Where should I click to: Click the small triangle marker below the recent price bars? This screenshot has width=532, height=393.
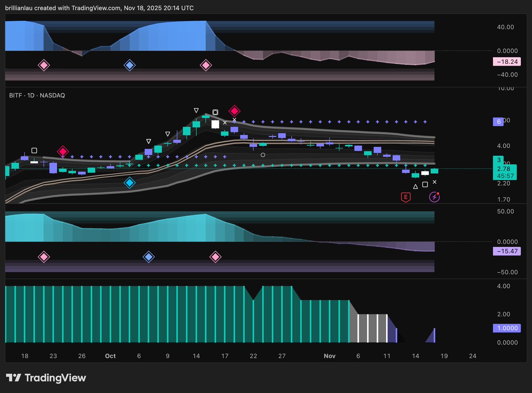pyautogui.click(x=415, y=186)
